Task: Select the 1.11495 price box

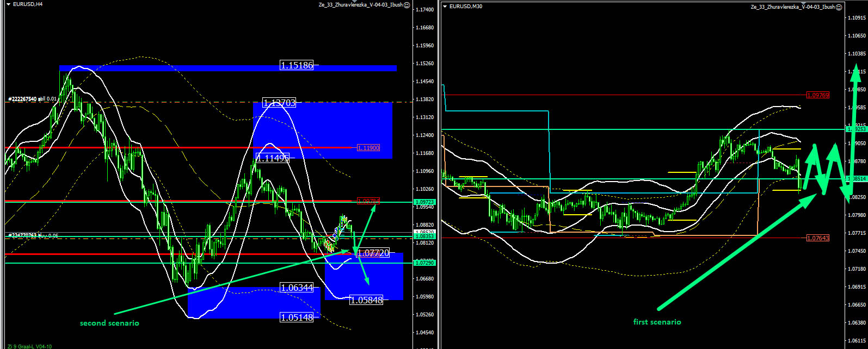Action: click(272, 158)
